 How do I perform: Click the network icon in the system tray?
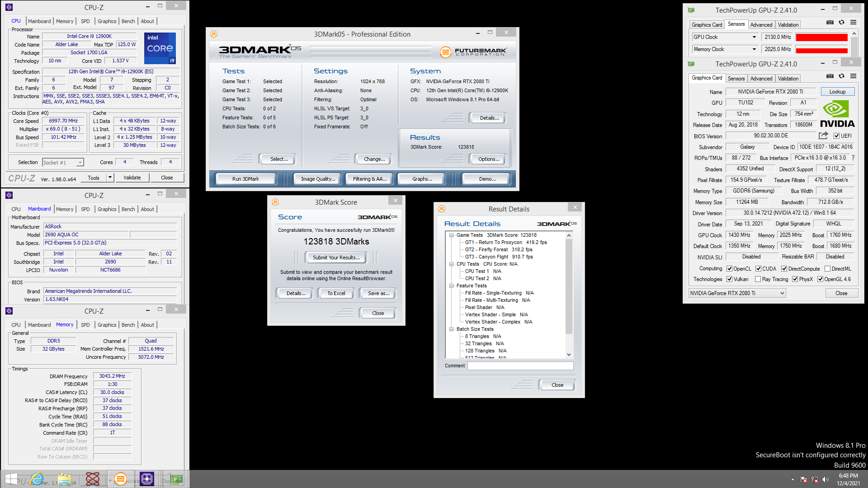[815, 479]
